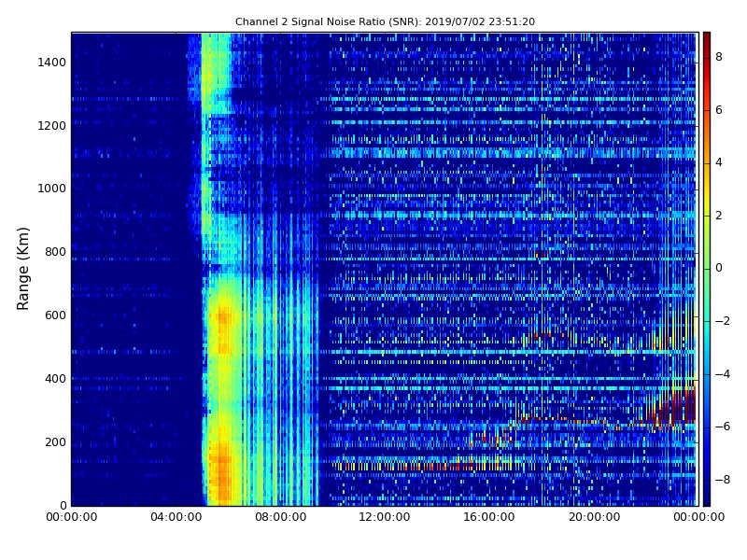Click the SNR color scale bar
The image size is (747, 560).
(707, 269)
